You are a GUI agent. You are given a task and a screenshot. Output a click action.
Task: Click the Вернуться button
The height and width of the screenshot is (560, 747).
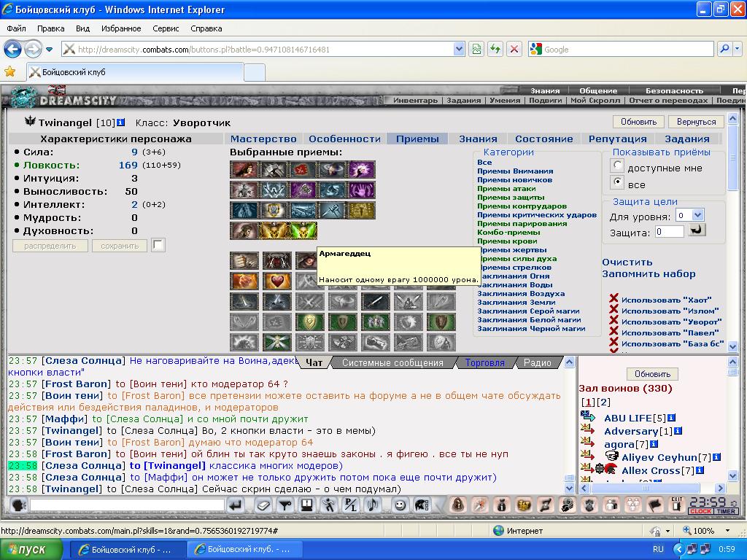696,122
